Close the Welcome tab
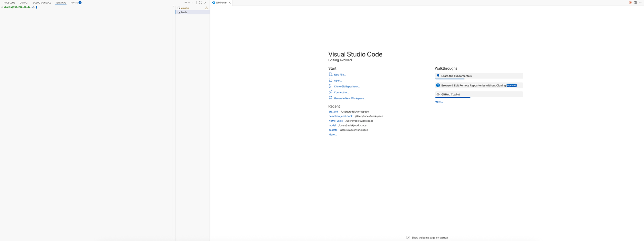The height and width of the screenshot is (241, 644). click(x=230, y=3)
